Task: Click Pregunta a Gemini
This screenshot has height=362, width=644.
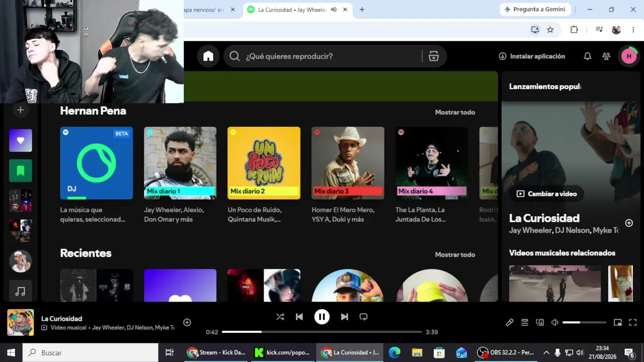Action: click(535, 10)
